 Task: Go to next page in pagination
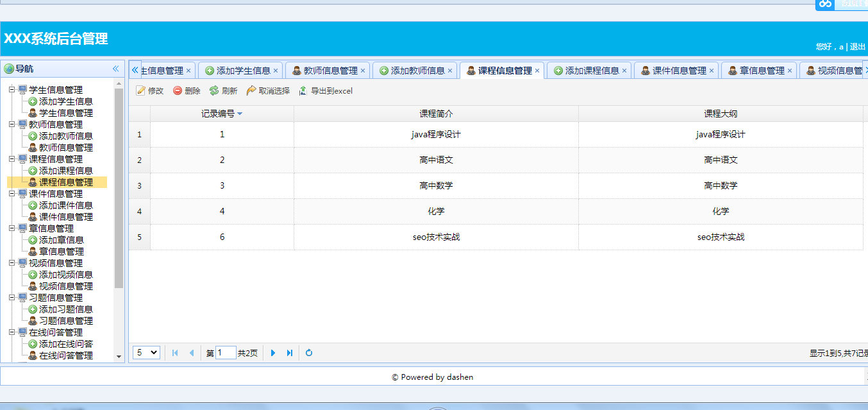click(x=273, y=353)
